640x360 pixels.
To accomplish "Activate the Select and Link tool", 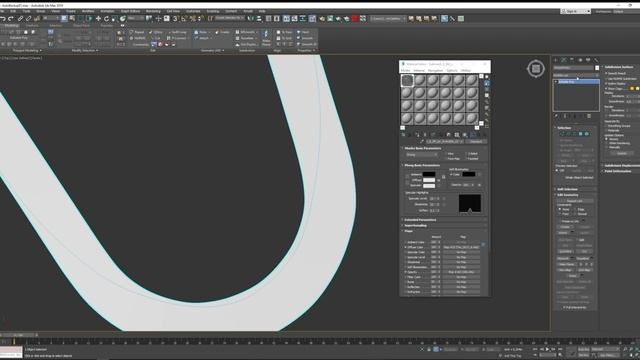I will point(20,19).
